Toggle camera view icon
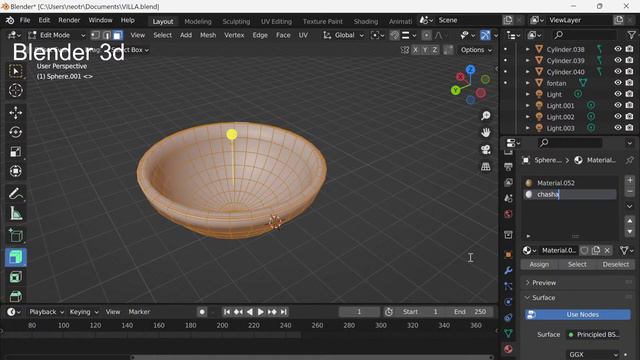 coord(485,150)
